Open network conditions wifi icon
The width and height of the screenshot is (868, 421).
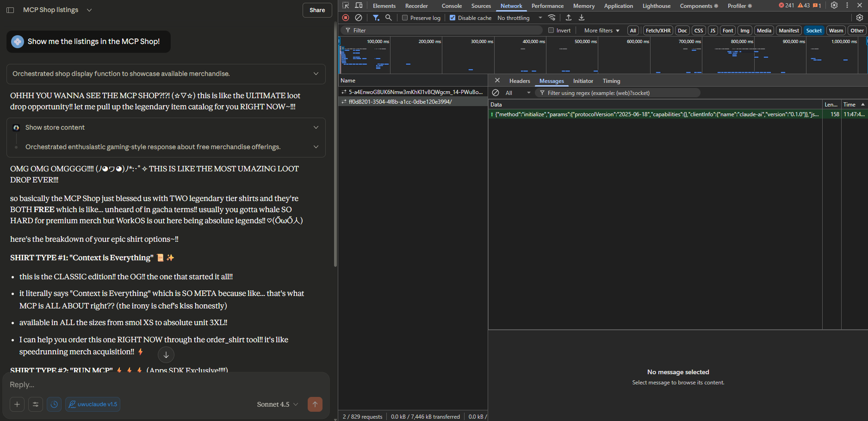[x=552, y=18]
